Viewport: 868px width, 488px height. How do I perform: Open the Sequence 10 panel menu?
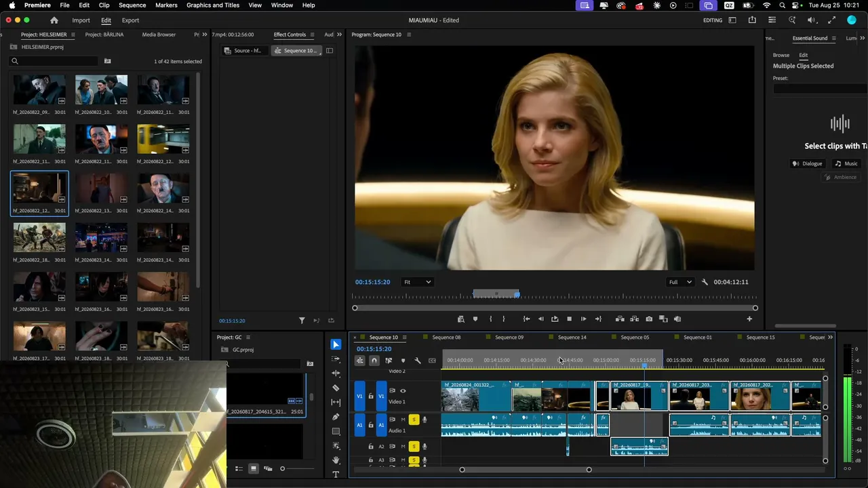click(406, 338)
